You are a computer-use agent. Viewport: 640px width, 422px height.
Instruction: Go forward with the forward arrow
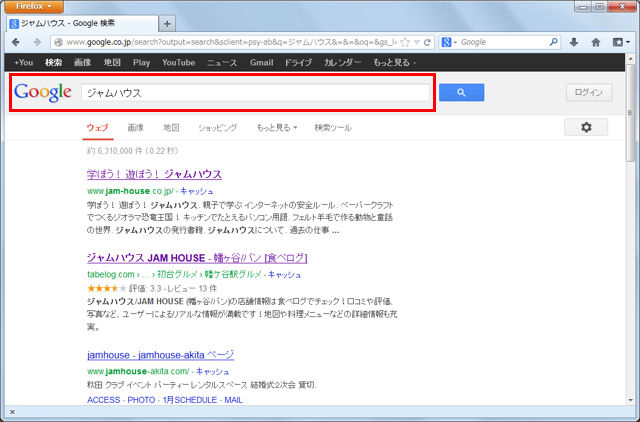(x=37, y=42)
